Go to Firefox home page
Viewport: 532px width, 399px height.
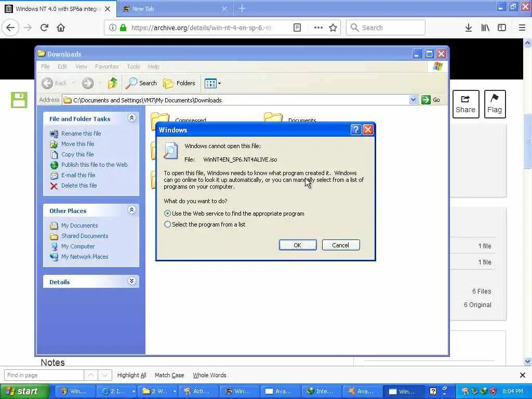(61, 28)
